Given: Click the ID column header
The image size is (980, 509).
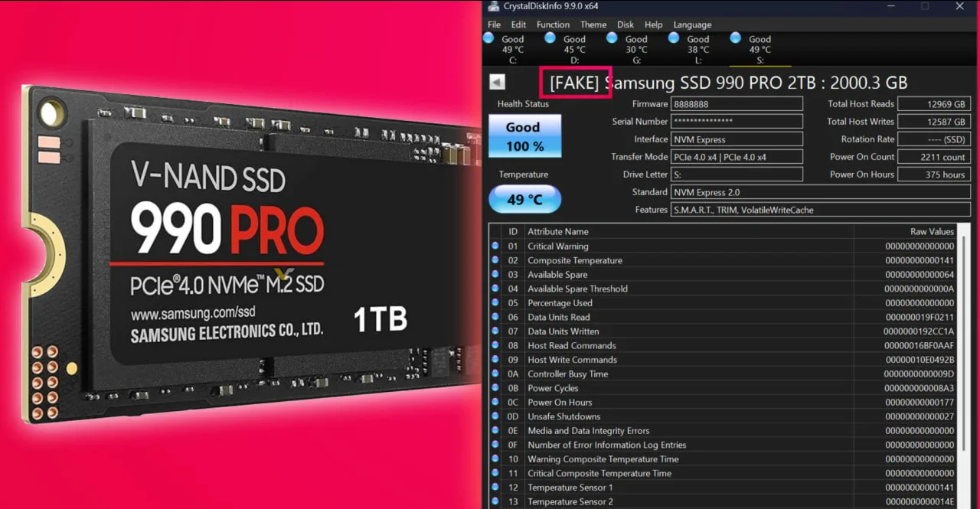Looking at the screenshot, I should 513,231.
